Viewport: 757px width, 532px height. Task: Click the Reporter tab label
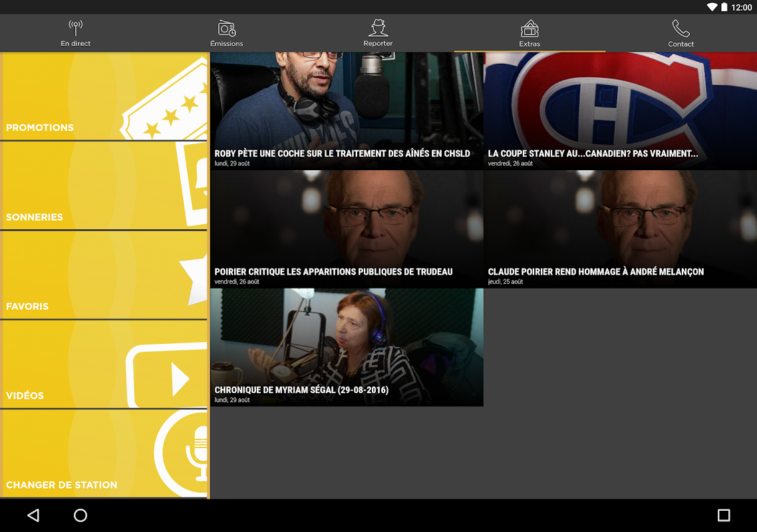pos(378,43)
